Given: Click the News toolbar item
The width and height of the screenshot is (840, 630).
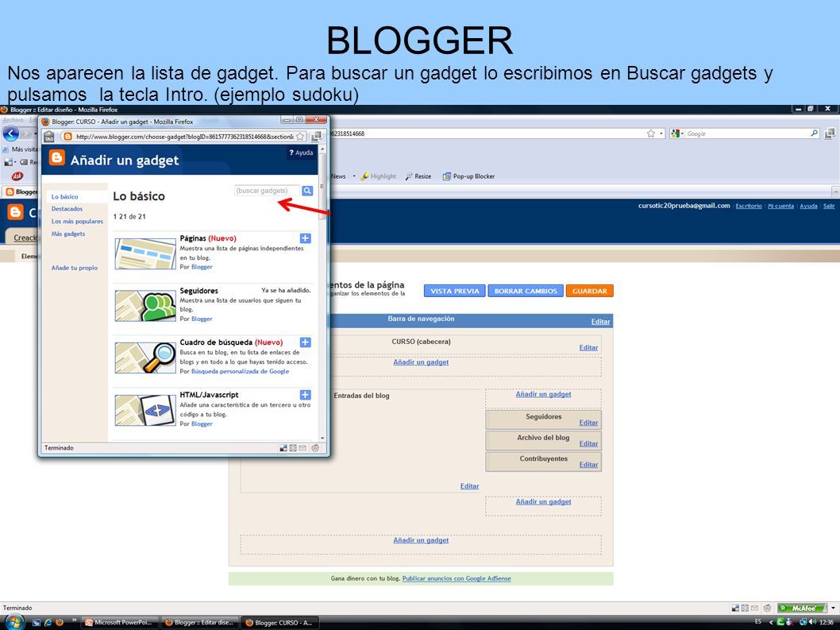Looking at the screenshot, I should point(338,176).
